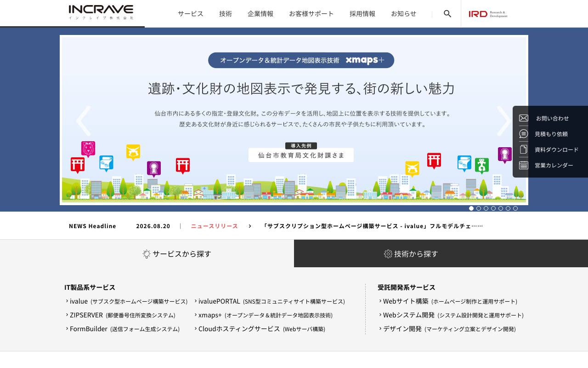Viewport: 588px width, 368px height.
Task: Open 営業カレンダー in the side panel
Action: point(555,165)
